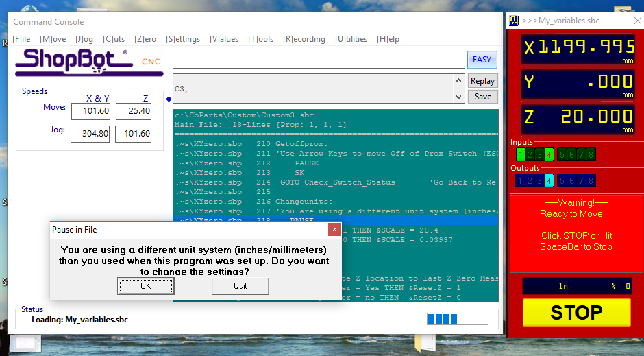The height and width of the screenshot is (356, 644).
Task: Open the [F]ile menu
Action: point(21,39)
